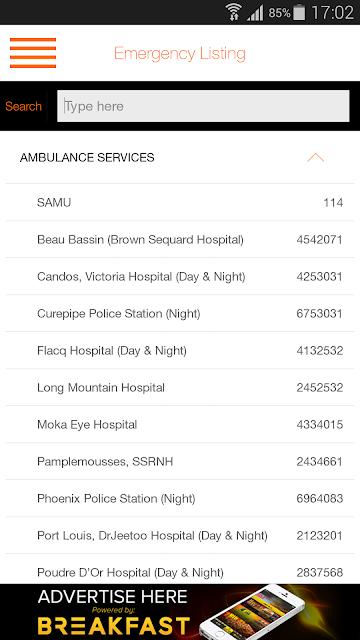The width and height of the screenshot is (360, 640).
Task: Open Port Louis DrJeetoo Hospital entry
Action: (180, 536)
